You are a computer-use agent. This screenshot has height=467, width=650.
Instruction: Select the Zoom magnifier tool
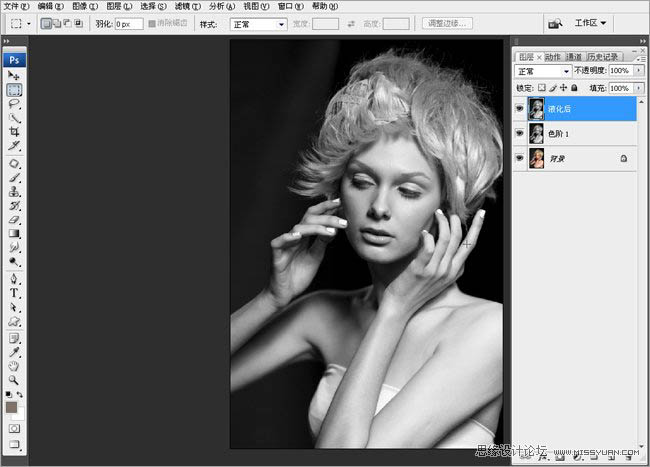coord(15,380)
